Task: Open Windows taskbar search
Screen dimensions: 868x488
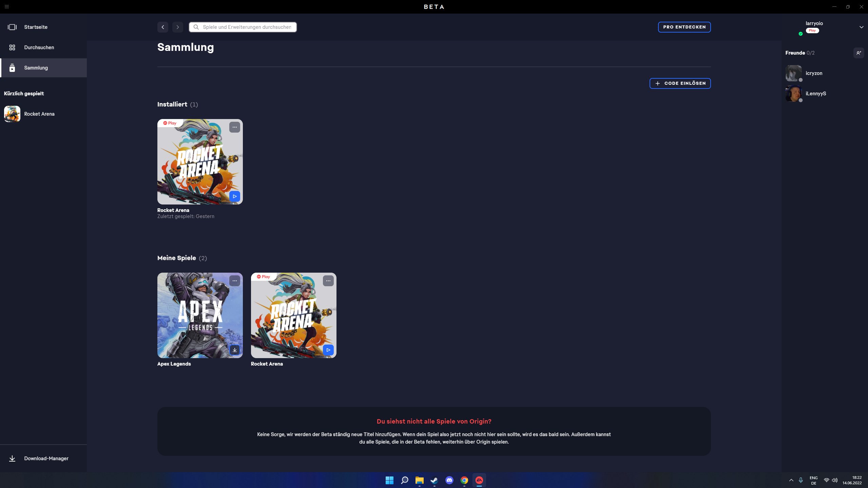Action: pos(404,481)
